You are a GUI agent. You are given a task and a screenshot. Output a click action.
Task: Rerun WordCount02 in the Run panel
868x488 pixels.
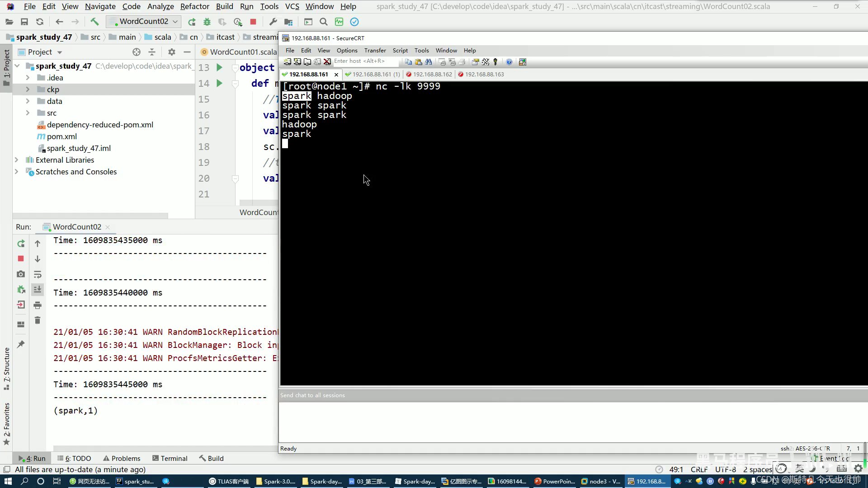point(21,244)
